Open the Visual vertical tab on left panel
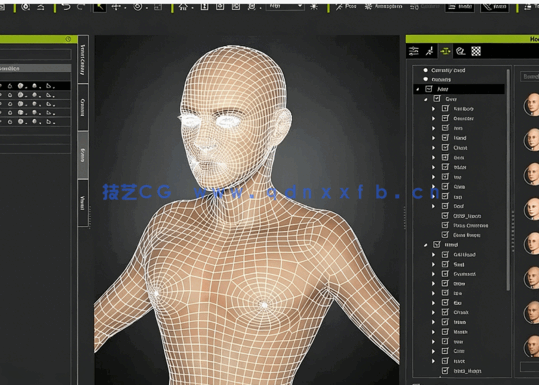 (83, 203)
